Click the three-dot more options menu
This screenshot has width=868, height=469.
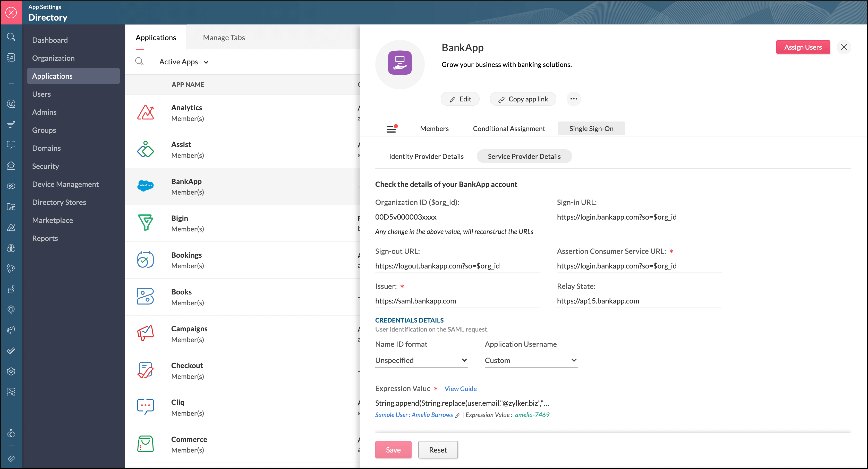pos(574,99)
